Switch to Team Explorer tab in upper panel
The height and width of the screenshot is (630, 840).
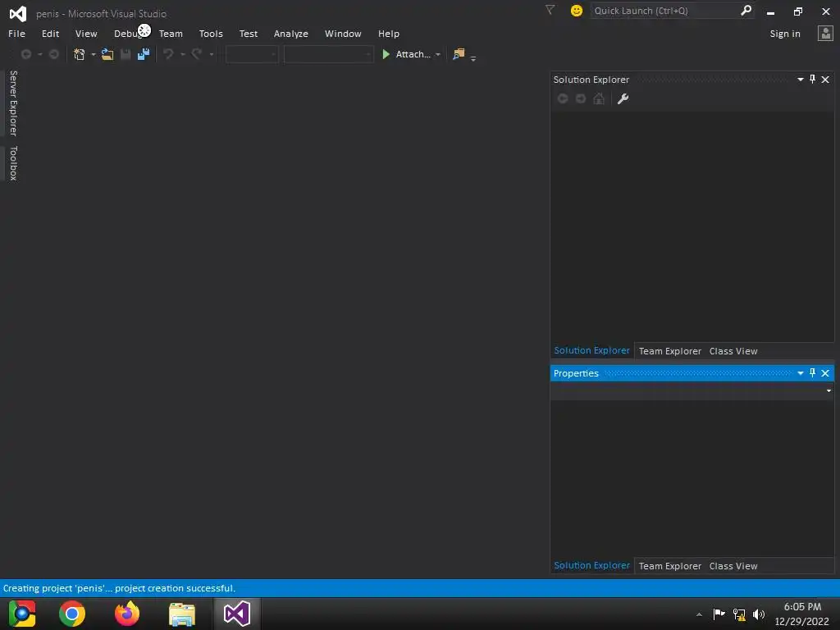(x=669, y=351)
